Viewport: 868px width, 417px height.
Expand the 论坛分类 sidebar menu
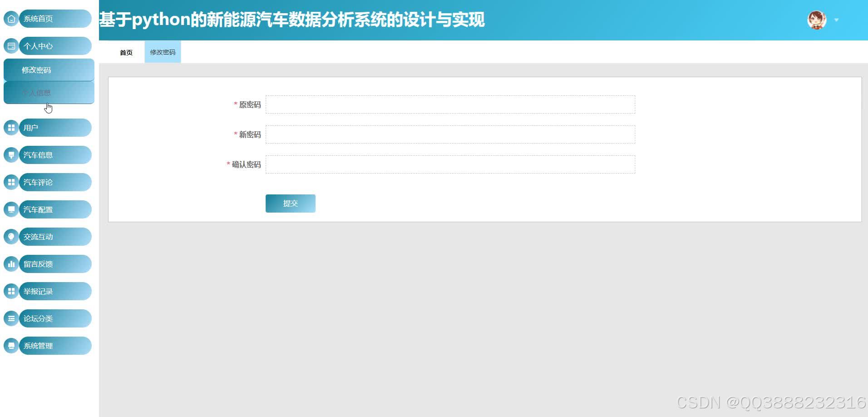(x=55, y=318)
